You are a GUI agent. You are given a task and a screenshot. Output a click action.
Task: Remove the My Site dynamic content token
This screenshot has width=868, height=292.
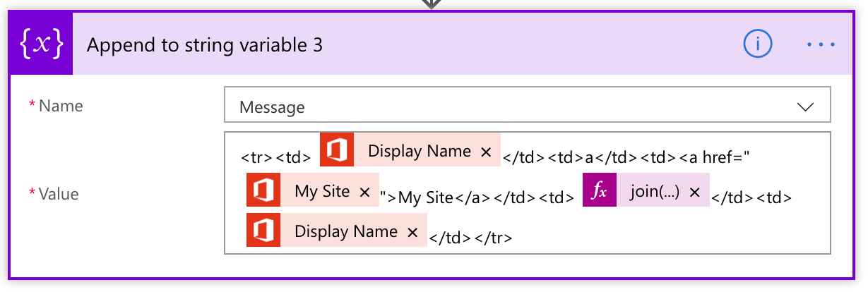click(364, 192)
